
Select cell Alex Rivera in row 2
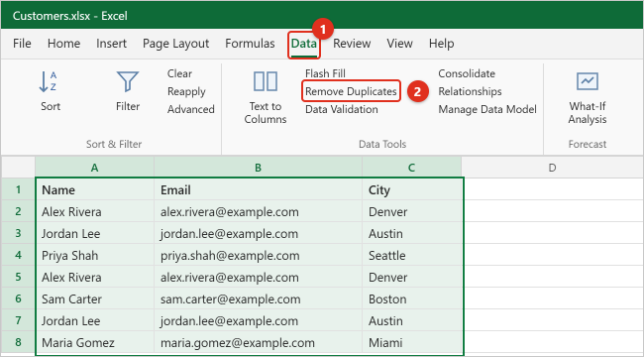click(x=95, y=211)
